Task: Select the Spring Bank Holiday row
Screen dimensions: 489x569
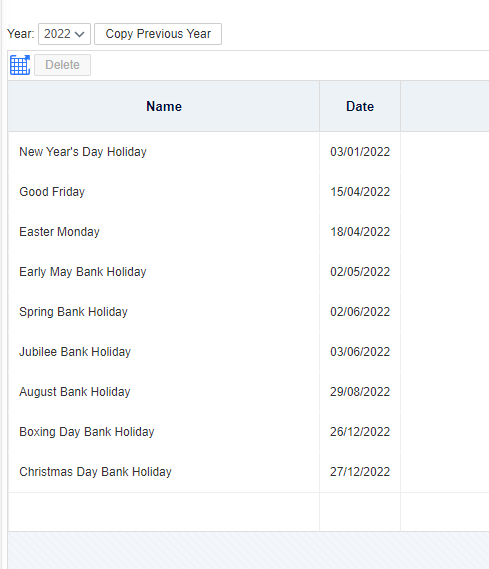Action: pos(248,312)
